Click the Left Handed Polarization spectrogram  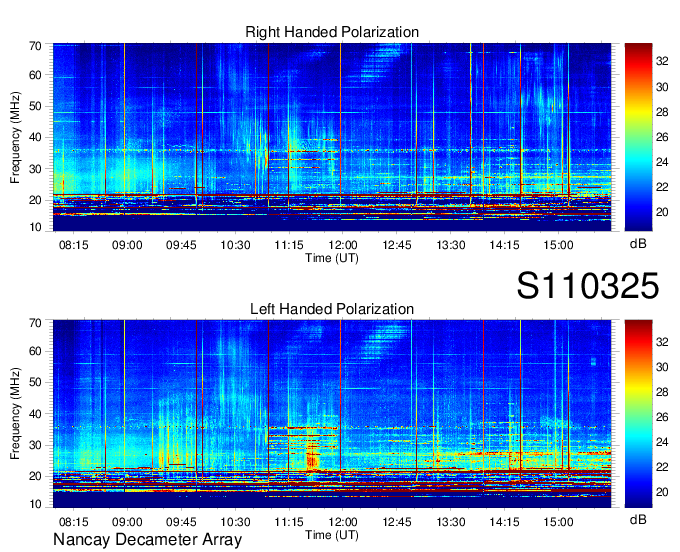click(x=332, y=414)
